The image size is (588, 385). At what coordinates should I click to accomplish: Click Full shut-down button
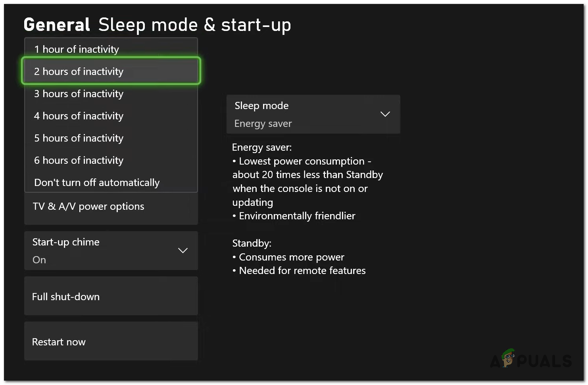pyautogui.click(x=111, y=296)
